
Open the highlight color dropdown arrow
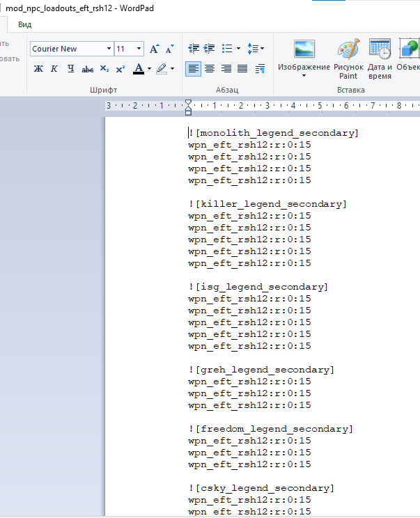pos(173,69)
